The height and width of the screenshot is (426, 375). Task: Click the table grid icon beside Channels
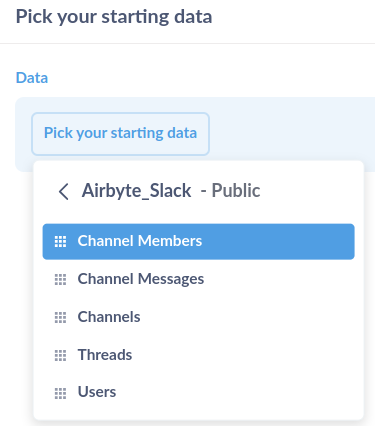click(60, 317)
